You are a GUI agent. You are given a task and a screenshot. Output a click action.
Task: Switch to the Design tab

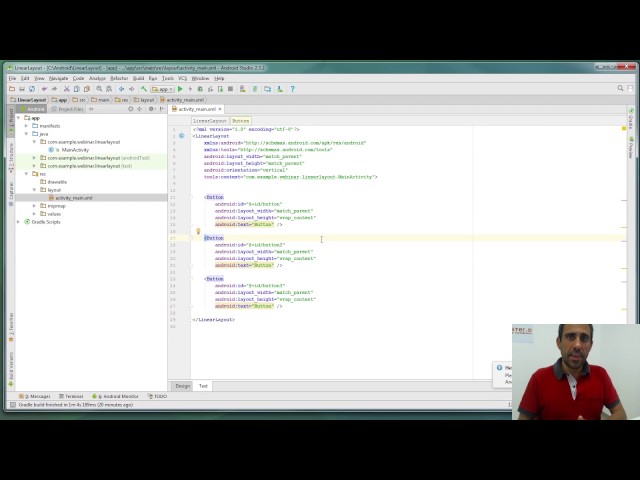[182, 386]
